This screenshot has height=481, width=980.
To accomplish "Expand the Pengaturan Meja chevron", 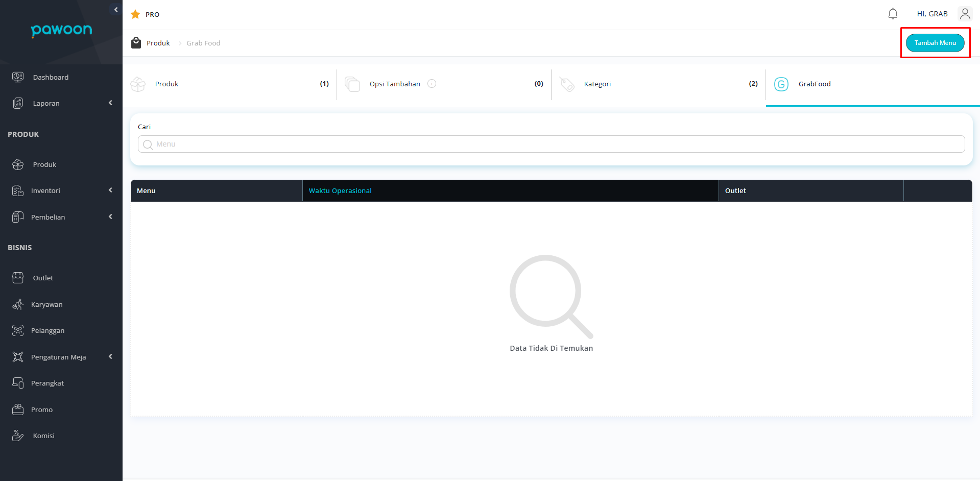I will click(x=110, y=357).
